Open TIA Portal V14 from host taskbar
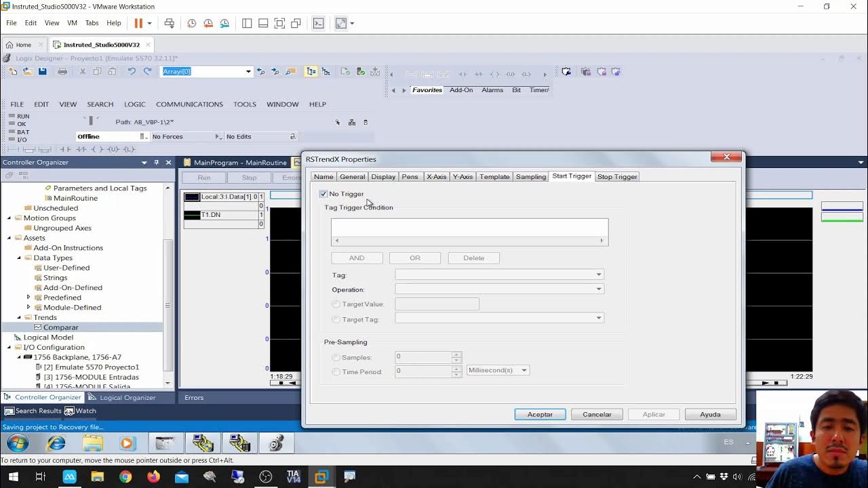This screenshot has height=488, width=868. [293, 476]
